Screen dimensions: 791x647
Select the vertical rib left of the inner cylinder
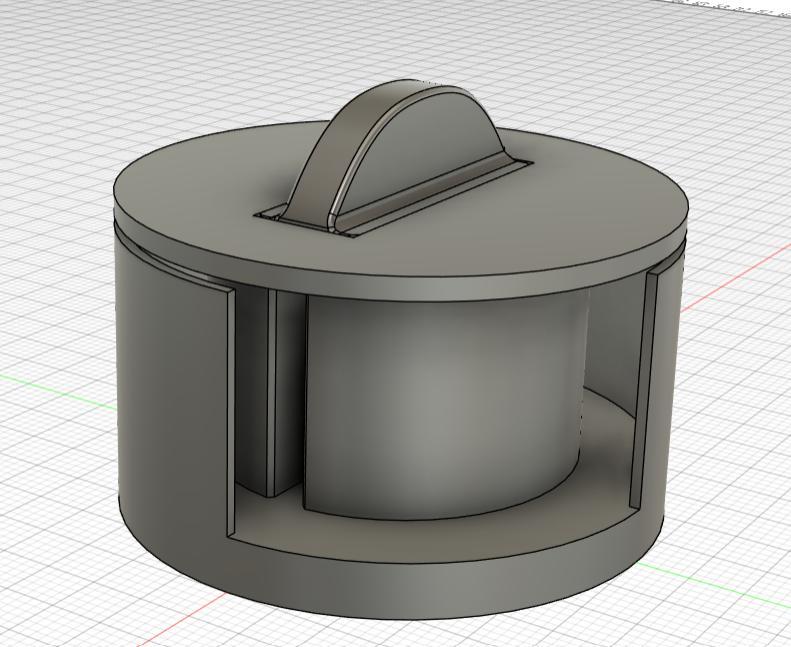coord(272,392)
